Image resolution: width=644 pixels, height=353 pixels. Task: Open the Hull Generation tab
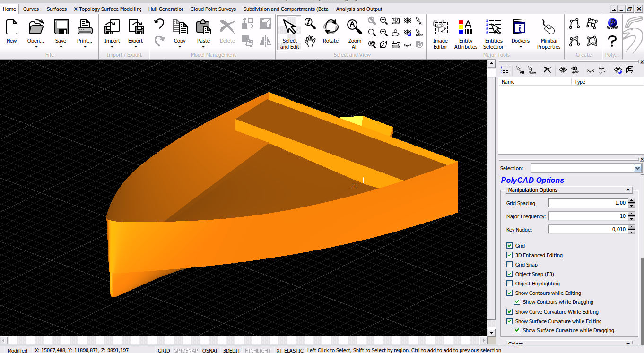pyautogui.click(x=165, y=9)
